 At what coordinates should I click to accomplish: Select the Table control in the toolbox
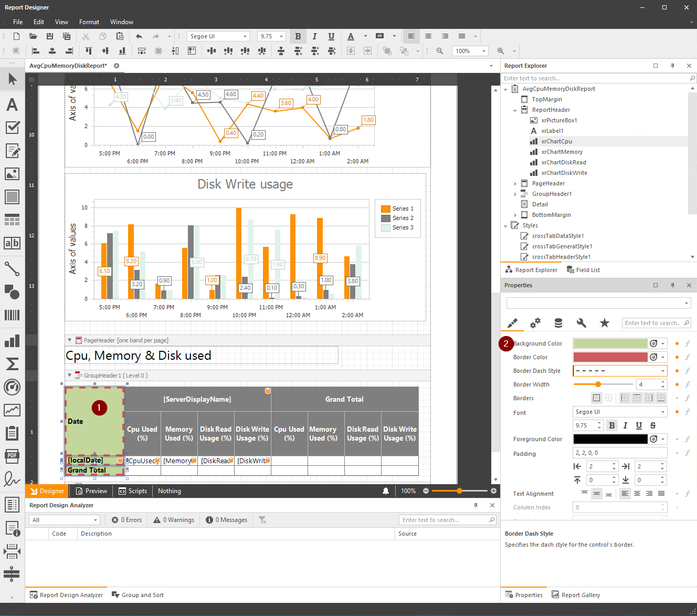[x=12, y=220]
